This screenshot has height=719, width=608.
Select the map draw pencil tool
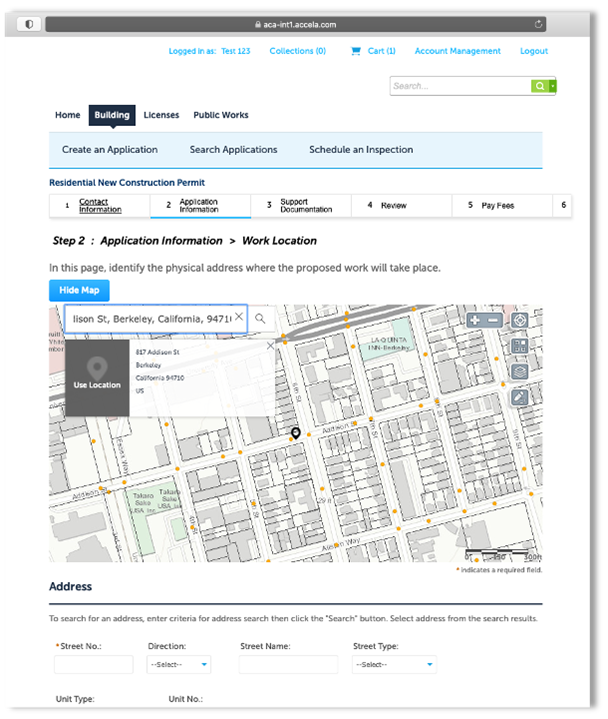[519, 397]
